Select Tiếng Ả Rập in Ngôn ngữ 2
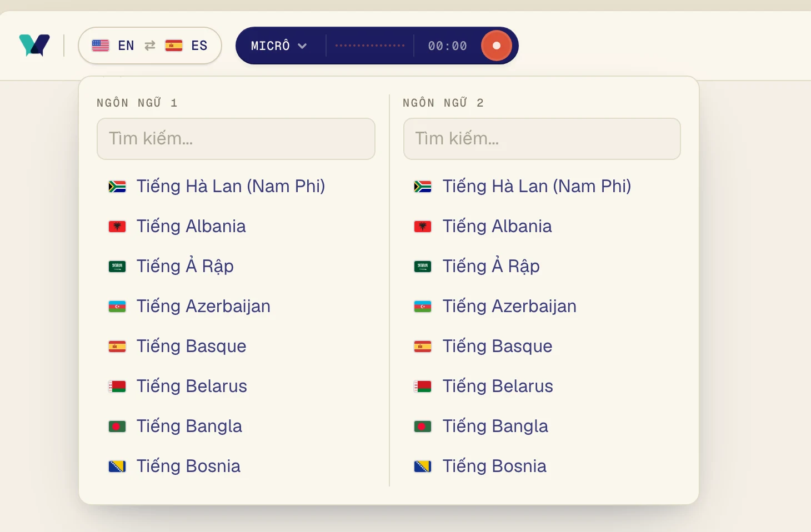The width and height of the screenshot is (811, 532). tap(542, 266)
